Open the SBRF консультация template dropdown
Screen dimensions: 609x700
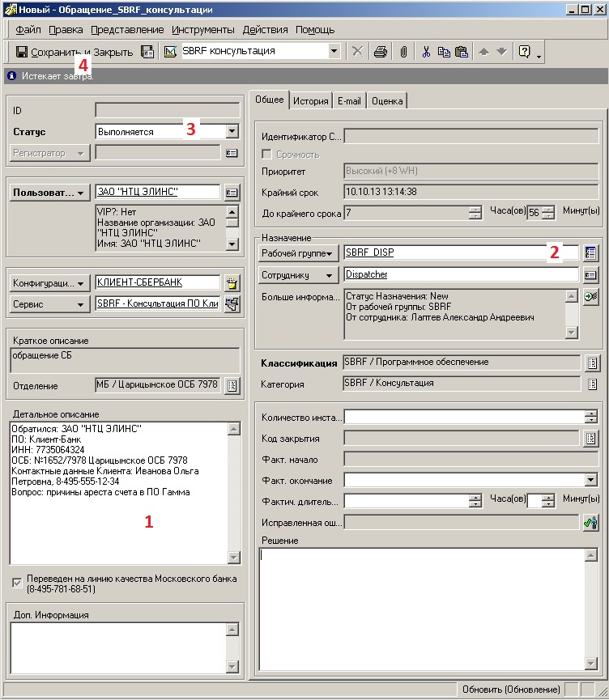(x=334, y=51)
